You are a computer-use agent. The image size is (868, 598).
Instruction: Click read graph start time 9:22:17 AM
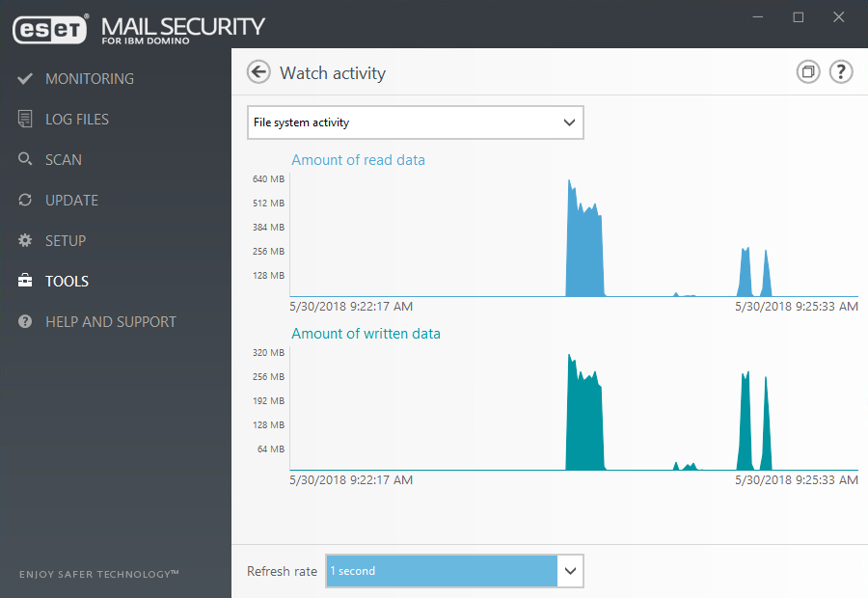pyautogui.click(x=351, y=307)
